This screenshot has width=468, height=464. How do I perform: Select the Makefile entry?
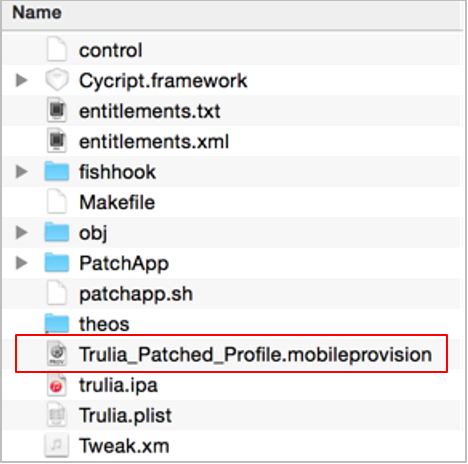click(x=117, y=202)
